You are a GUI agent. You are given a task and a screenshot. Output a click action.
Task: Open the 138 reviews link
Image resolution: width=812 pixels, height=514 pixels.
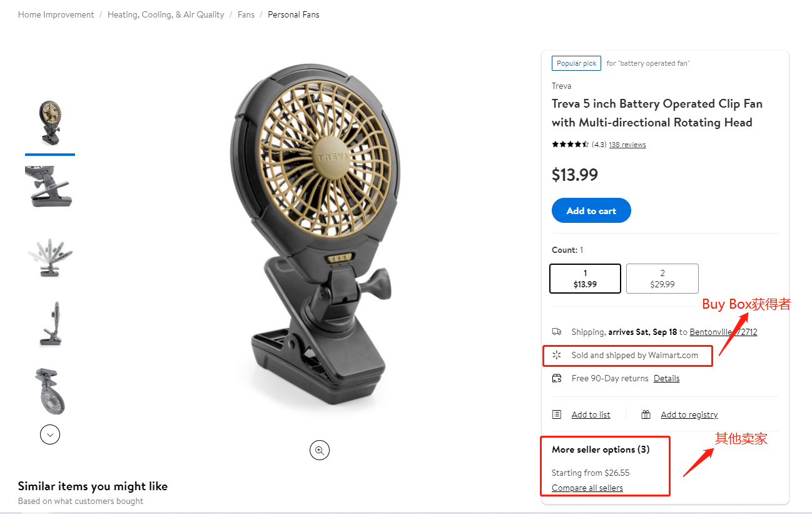[627, 145]
